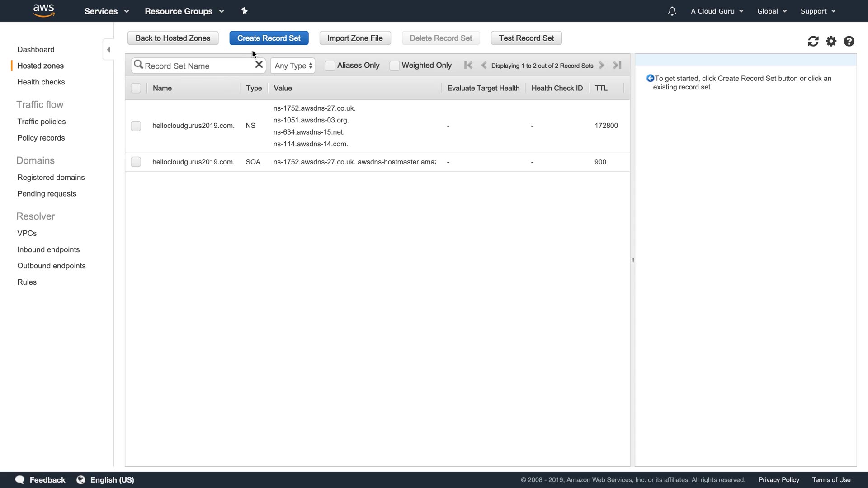Click the notifications bell icon
Image resolution: width=868 pixels, height=488 pixels.
pyautogui.click(x=672, y=11)
